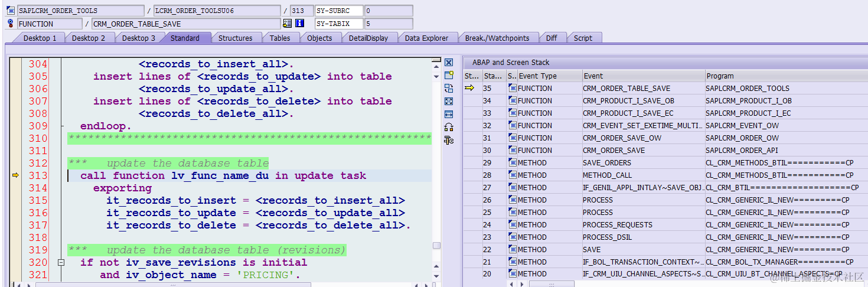
Task: Click the Swap Tool icon
Action: [449, 88]
